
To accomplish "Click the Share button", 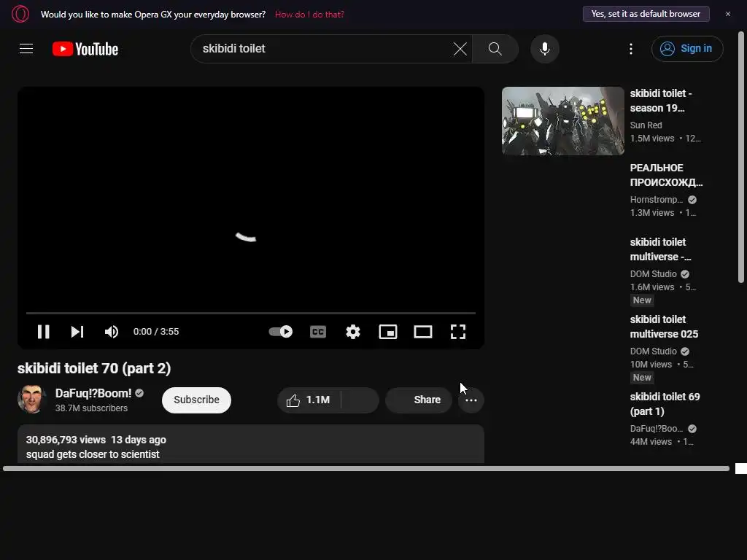I will [418, 400].
